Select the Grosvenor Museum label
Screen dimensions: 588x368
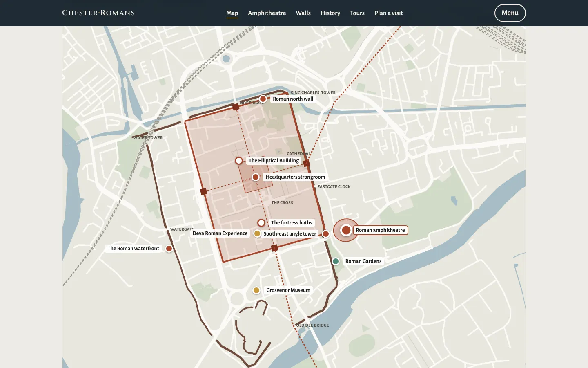click(288, 290)
